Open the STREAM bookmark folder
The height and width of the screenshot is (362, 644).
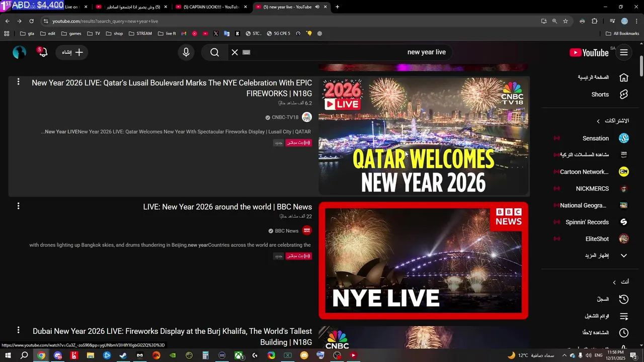tap(140, 34)
